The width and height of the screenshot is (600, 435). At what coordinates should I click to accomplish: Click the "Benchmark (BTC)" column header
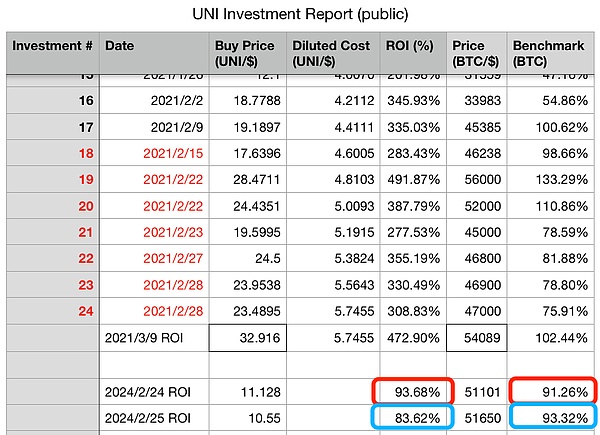(x=551, y=55)
